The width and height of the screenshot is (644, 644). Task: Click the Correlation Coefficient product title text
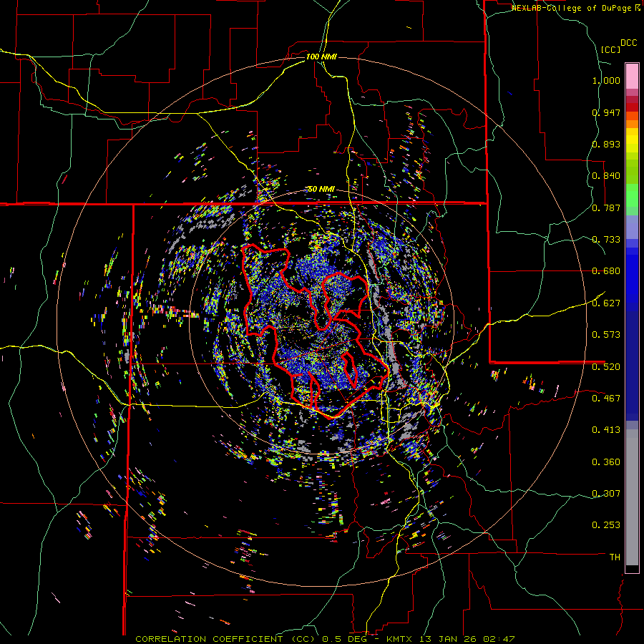(x=226, y=639)
